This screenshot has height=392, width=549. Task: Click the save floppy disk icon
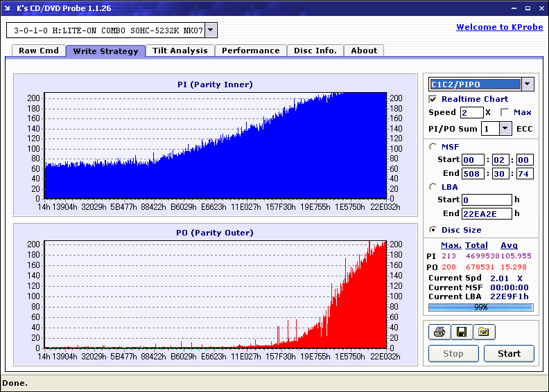[x=462, y=332]
